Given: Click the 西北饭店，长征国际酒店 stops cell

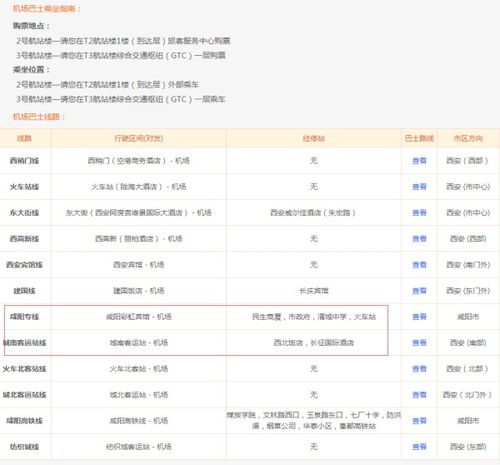Looking at the screenshot, I should pyautogui.click(x=314, y=343).
